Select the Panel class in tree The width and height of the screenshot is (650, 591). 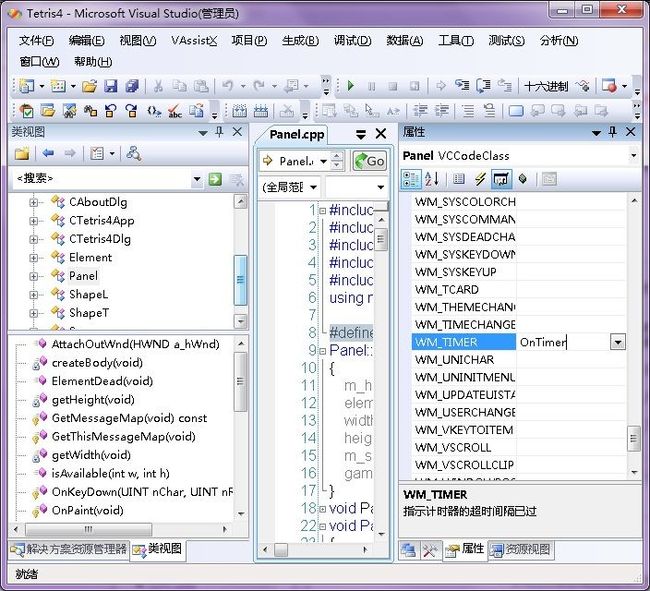click(83, 276)
